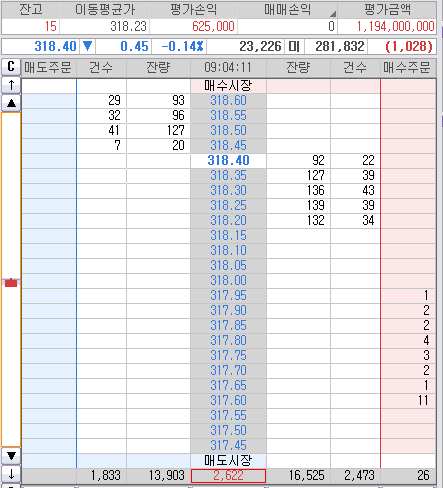Select price 318.10 in the ladder
Image resolution: width=443 pixels, height=488 pixels.
228,251
